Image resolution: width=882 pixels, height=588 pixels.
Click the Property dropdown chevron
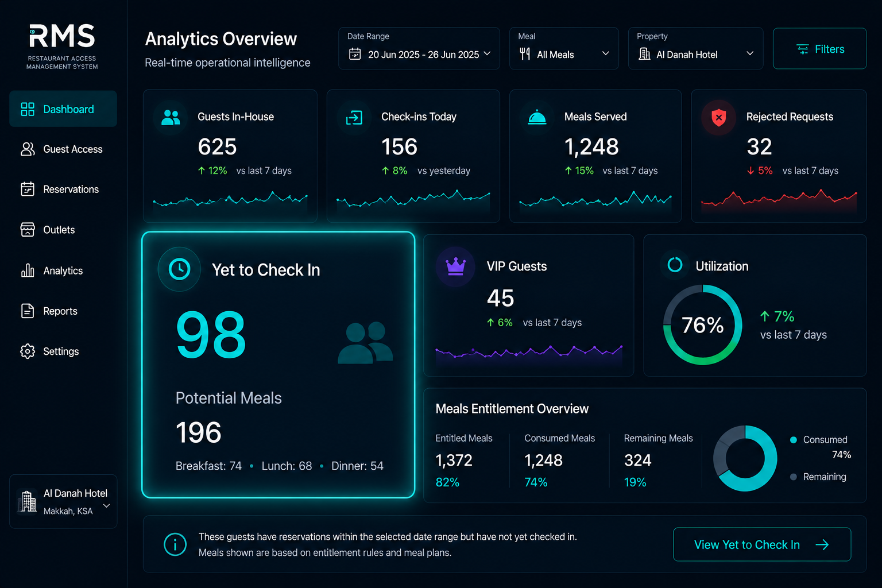[749, 53]
